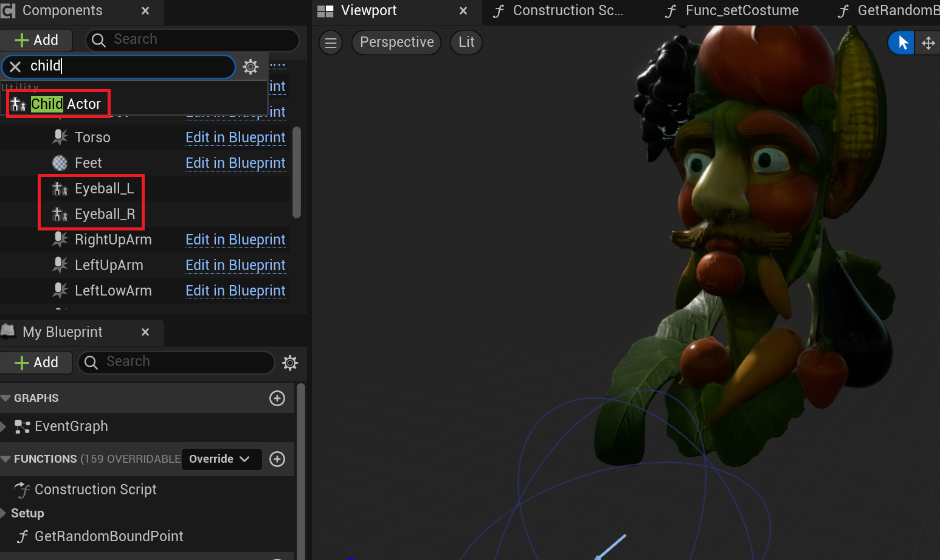Open Edit in Blueprint for LeftUpArm
940x560 pixels.
(x=235, y=265)
